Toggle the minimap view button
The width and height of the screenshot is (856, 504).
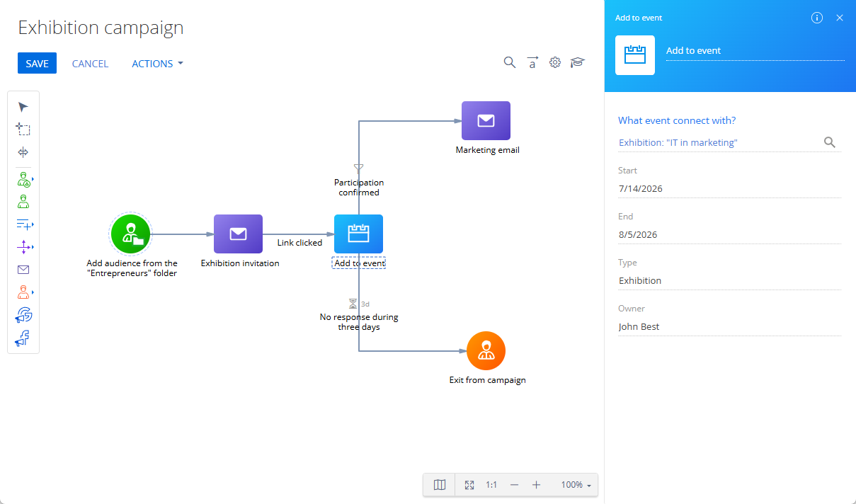(440, 485)
